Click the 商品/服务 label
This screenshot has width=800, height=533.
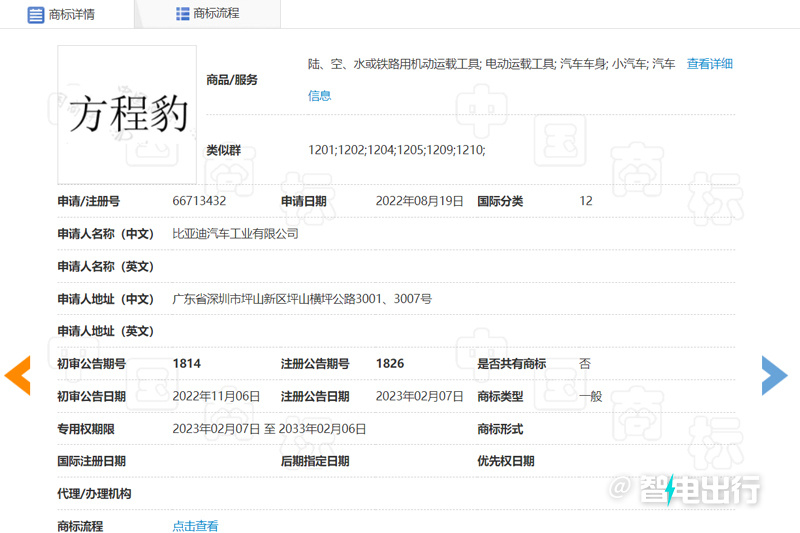click(x=232, y=80)
